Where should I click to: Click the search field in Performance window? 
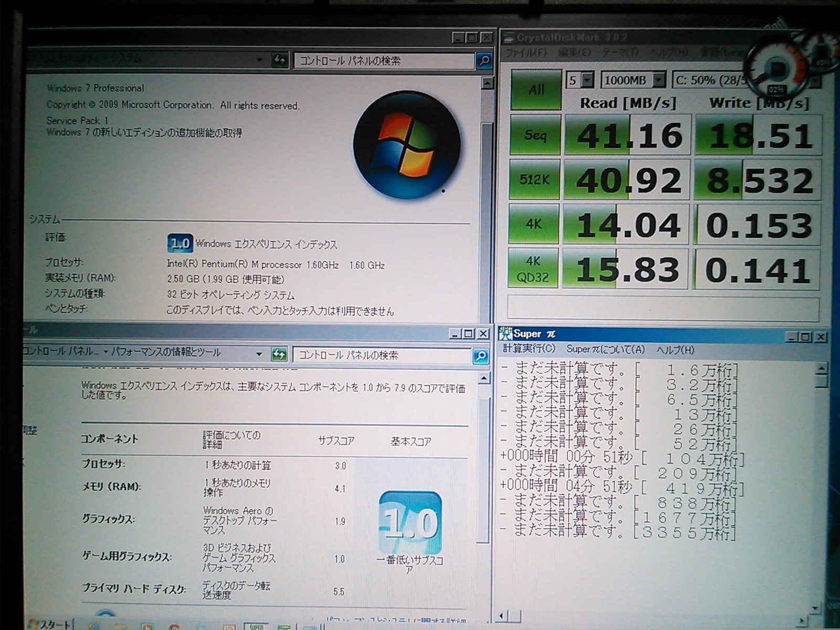click(x=383, y=355)
